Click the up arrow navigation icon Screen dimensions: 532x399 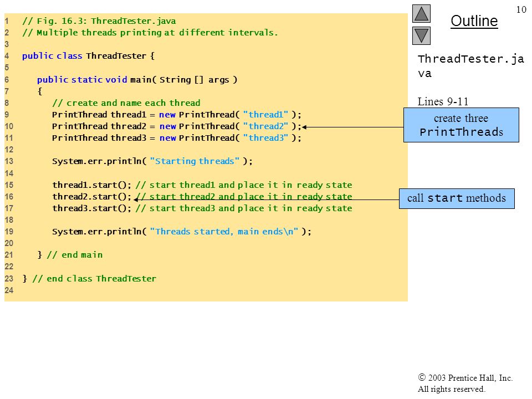tap(421, 13)
